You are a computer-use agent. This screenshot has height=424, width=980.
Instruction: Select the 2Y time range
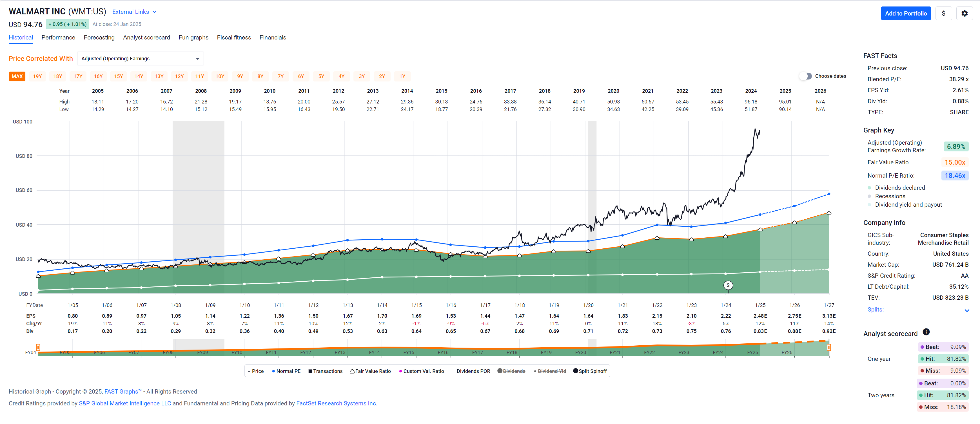[x=382, y=76]
